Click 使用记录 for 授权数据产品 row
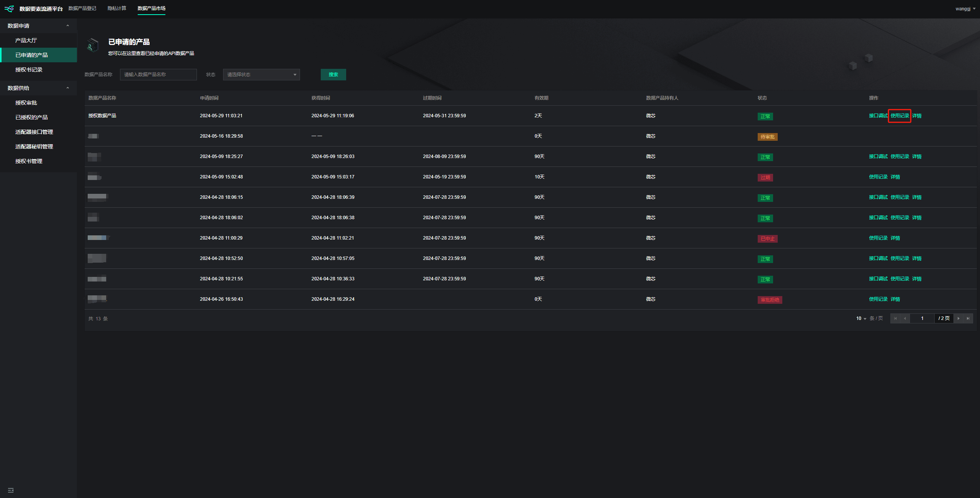The image size is (980, 498). point(900,116)
